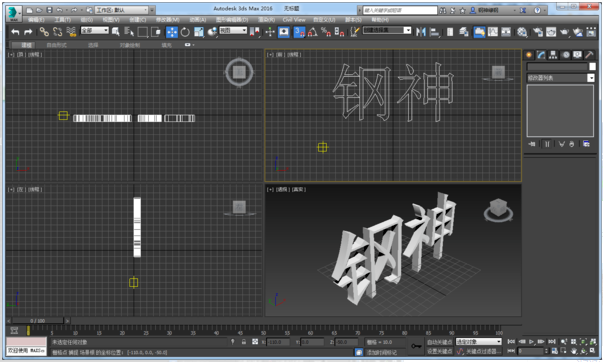Click the Play Animation button
This screenshot has height=362, width=603.
click(x=531, y=342)
